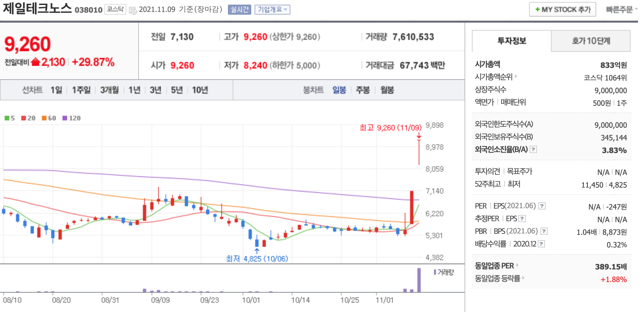644x312 pixels.
Task: Select 3년 line chart period
Action: tap(156, 90)
